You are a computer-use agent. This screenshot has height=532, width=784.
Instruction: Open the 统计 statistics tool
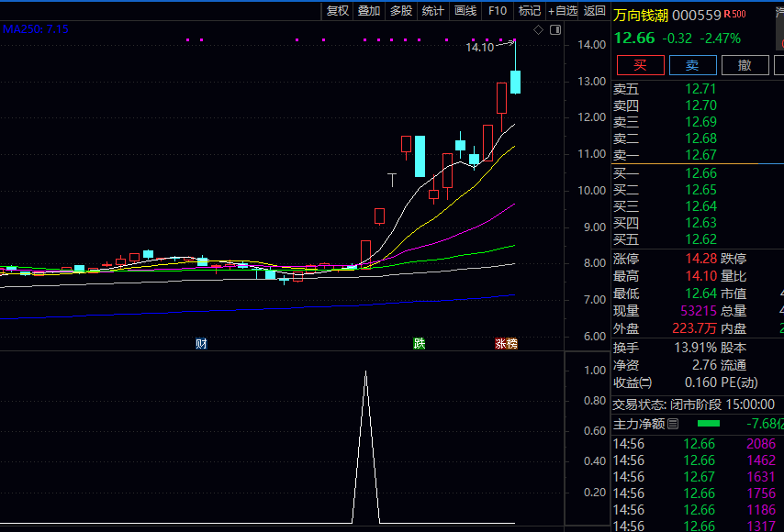pyautogui.click(x=433, y=11)
